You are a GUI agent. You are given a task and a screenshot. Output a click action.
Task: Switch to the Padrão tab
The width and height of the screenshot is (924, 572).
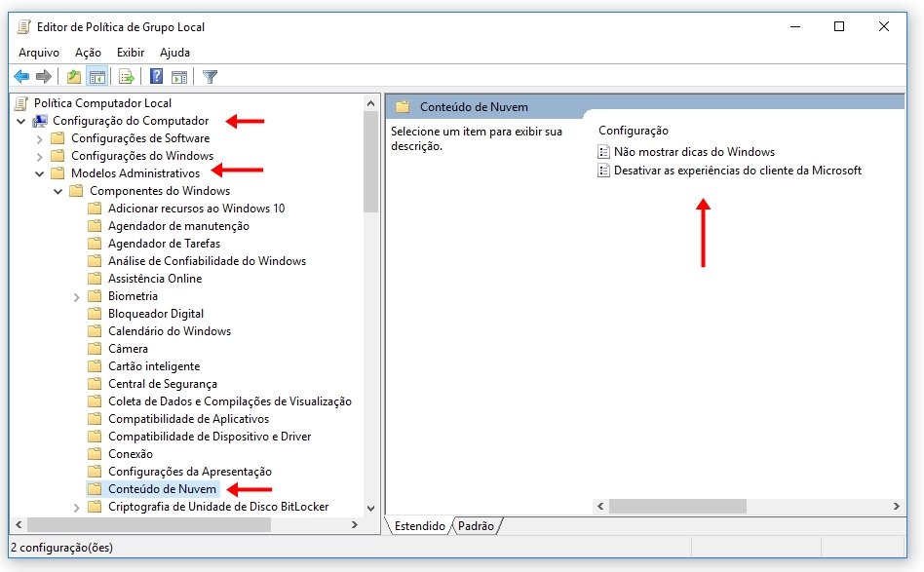(476, 526)
